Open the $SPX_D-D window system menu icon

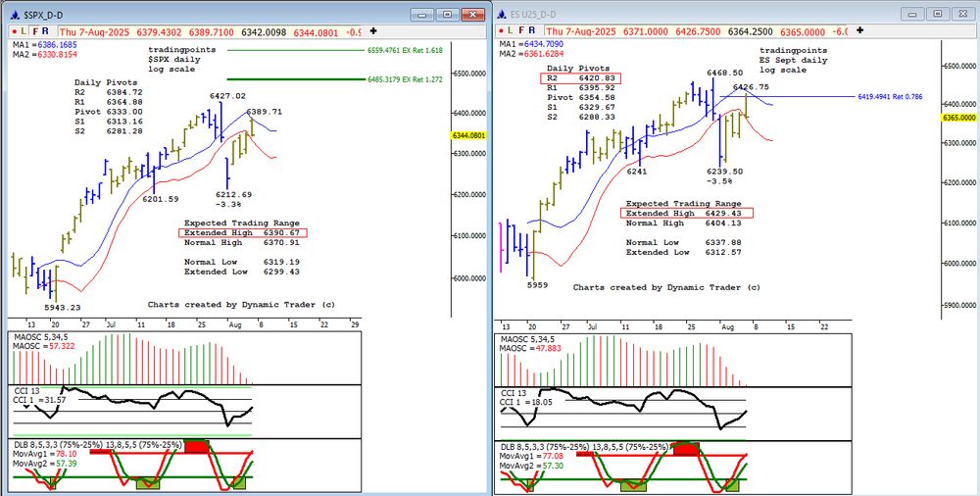(x=15, y=14)
